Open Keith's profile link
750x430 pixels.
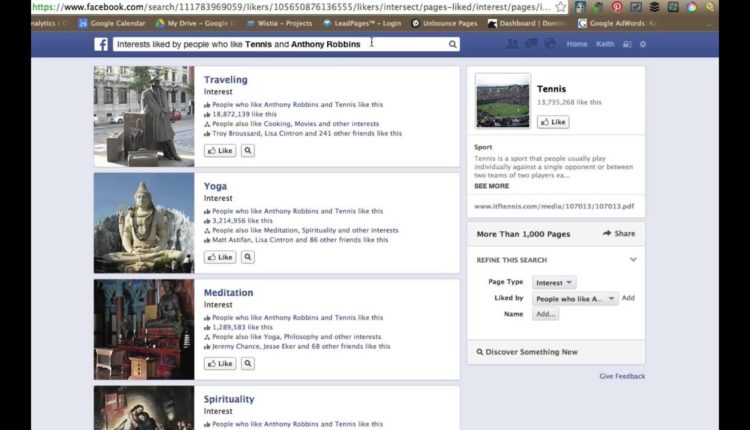(605, 44)
